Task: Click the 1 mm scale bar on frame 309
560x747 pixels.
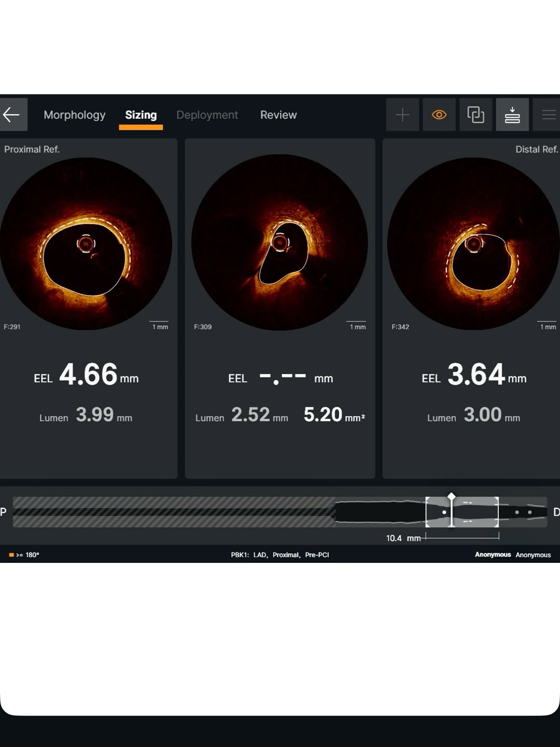Action: point(357,325)
